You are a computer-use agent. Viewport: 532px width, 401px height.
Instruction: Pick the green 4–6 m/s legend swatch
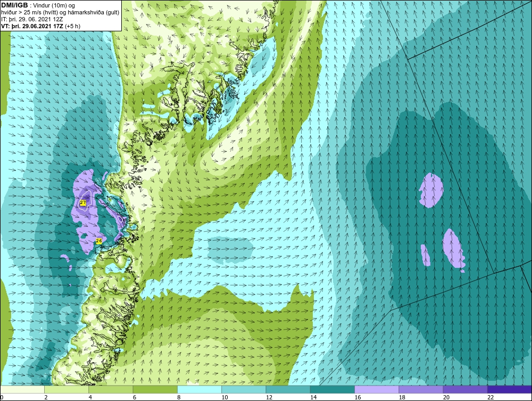click(111, 389)
